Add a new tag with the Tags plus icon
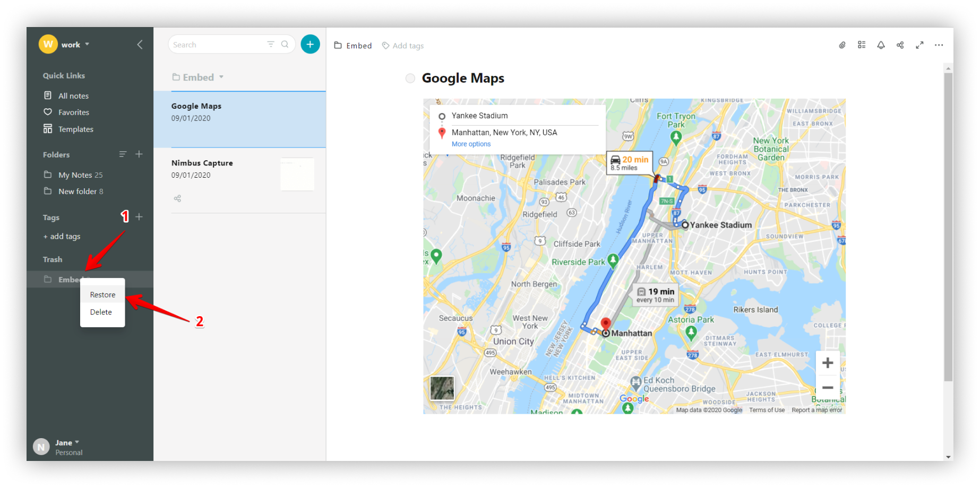980x488 pixels. click(x=139, y=217)
